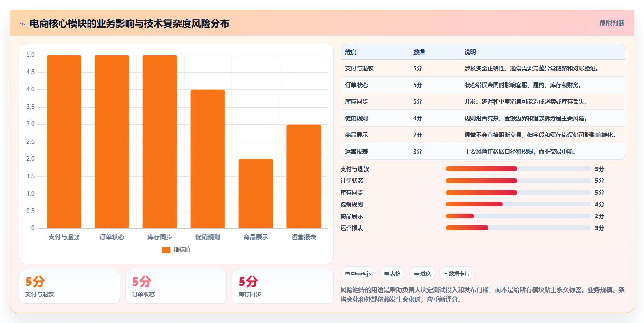Click the 运营报表 cell in the table

(x=357, y=152)
